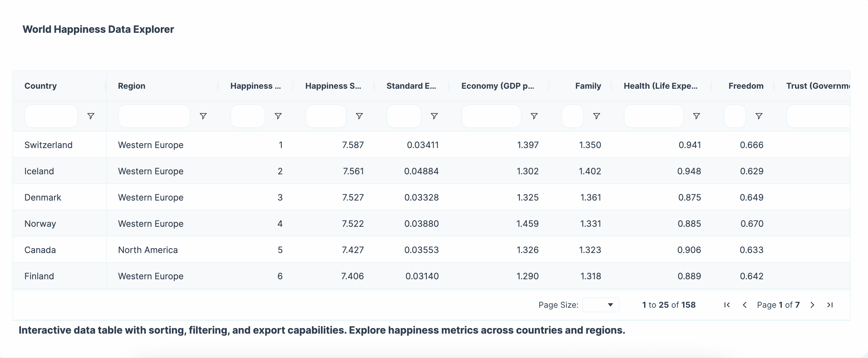The height and width of the screenshot is (358, 868).
Task: Sort by the Region column header
Action: tap(131, 86)
